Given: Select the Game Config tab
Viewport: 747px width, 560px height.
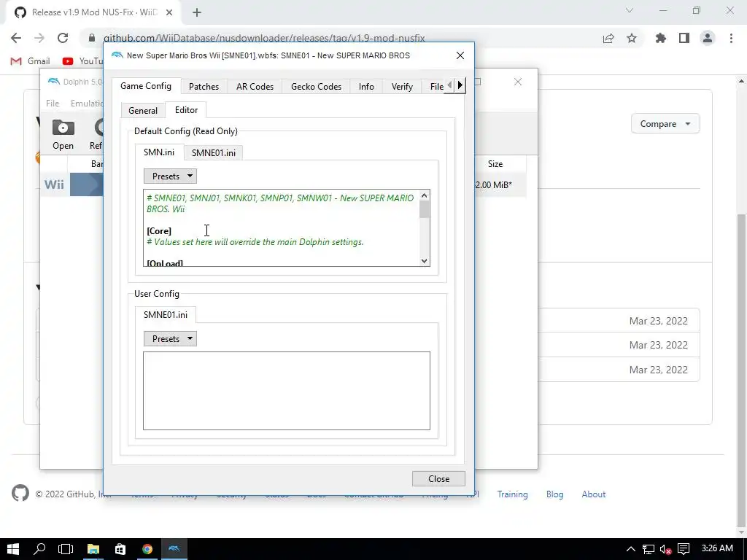Looking at the screenshot, I should tap(146, 86).
